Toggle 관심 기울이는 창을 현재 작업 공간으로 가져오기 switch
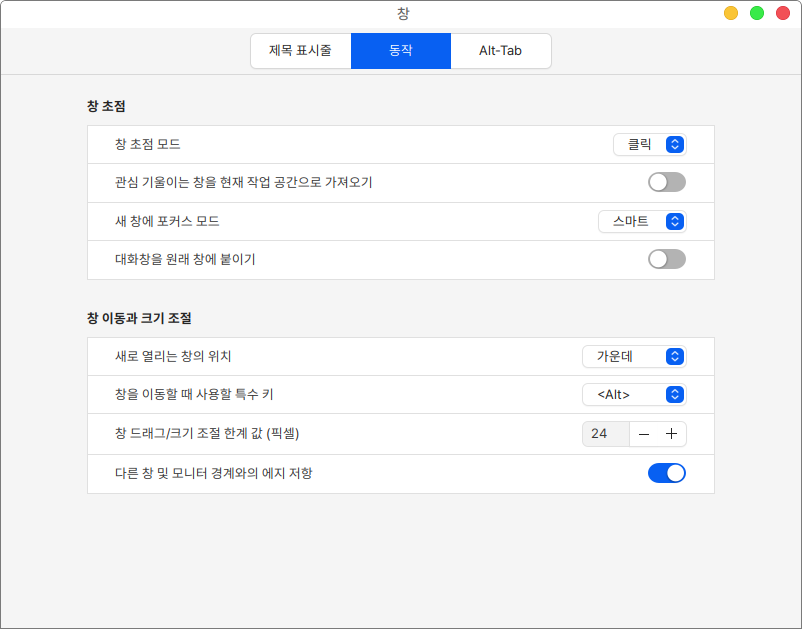This screenshot has width=802, height=629. coord(667,182)
